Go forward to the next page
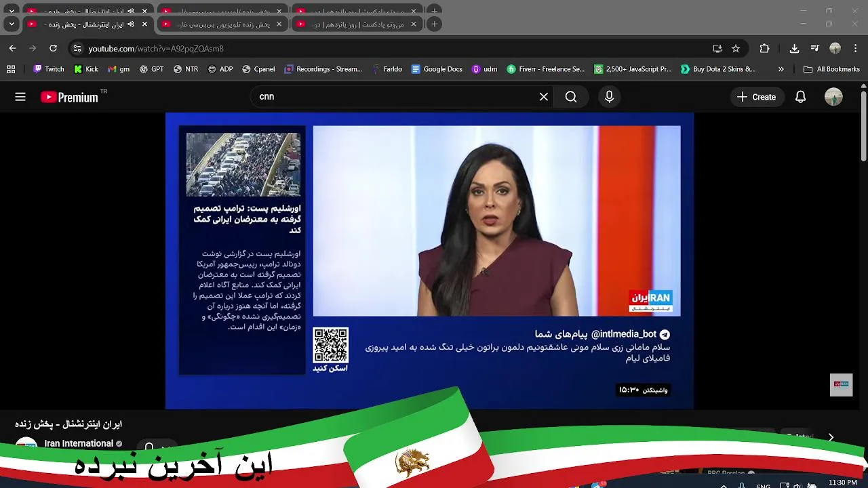 pos(33,48)
